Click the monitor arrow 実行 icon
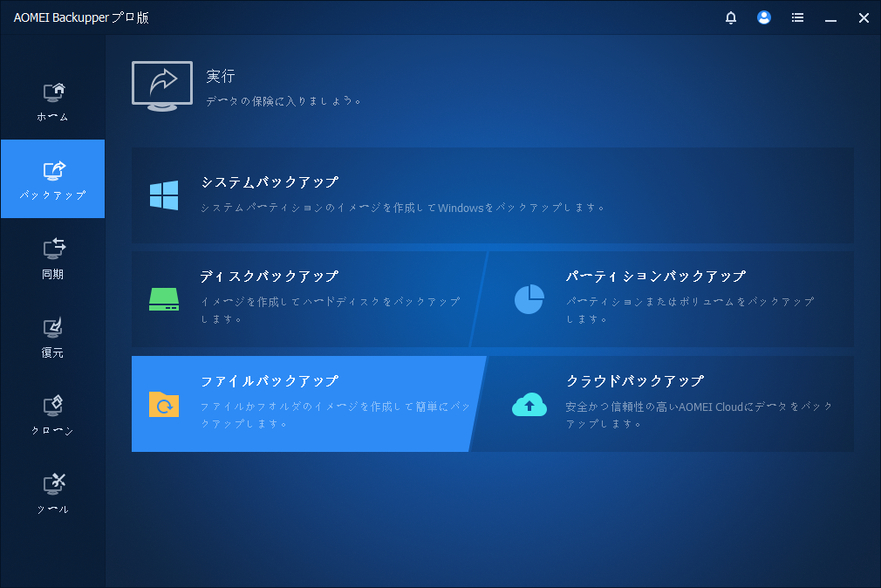 pos(162,86)
